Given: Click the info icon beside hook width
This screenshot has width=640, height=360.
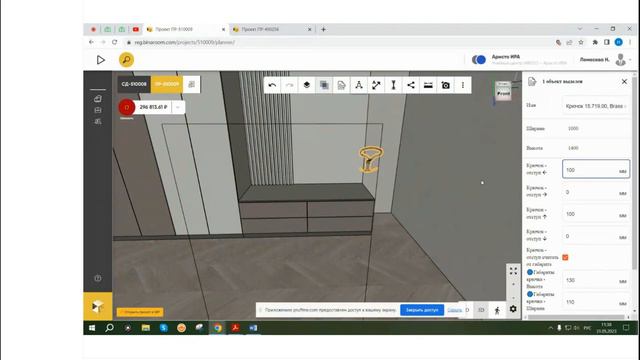Looking at the screenshot, I should click(x=529, y=294).
